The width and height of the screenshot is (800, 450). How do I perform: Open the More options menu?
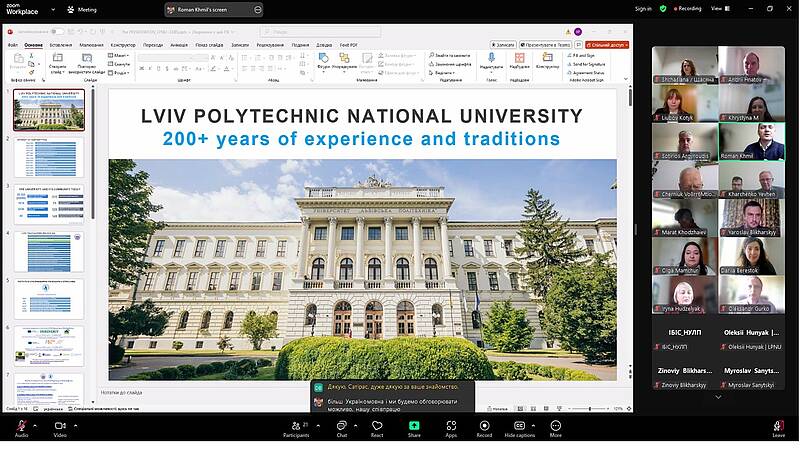pyautogui.click(x=556, y=428)
